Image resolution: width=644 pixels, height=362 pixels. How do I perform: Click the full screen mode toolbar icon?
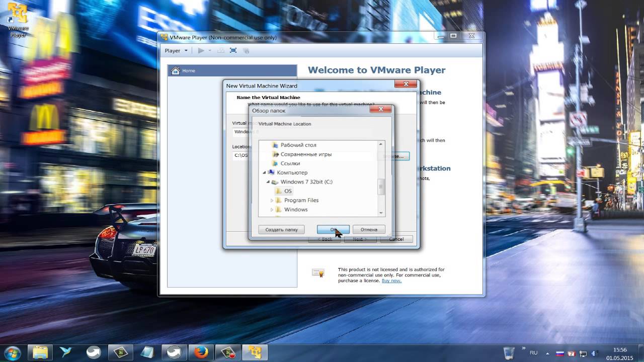click(233, 50)
